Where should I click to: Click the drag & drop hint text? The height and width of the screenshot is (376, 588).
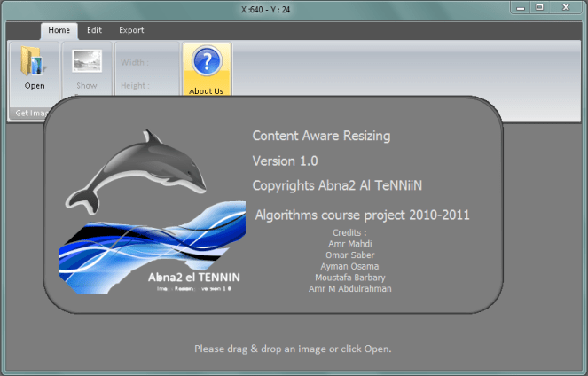click(293, 349)
